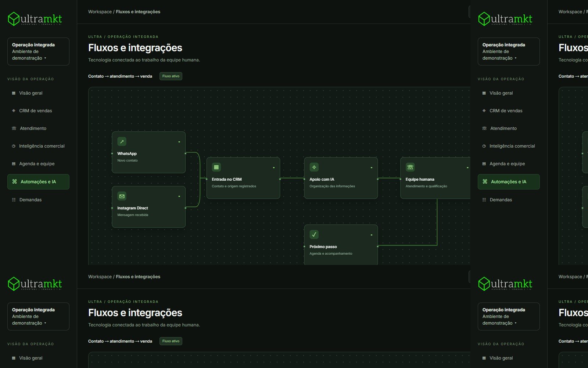The height and width of the screenshot is (368, 588).
Task: Click the 'Agenda e acompanhamento' text
Action: pyautogui.click(x=331, y=254)
